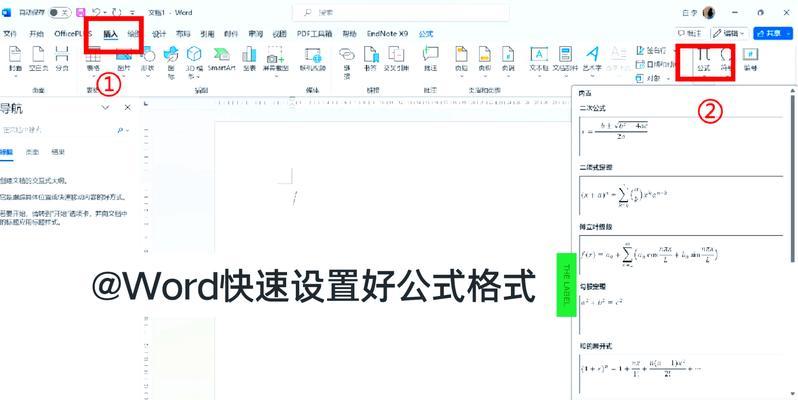
Task: Switch to the 插入 Insert tab
Action: [110, 34]
